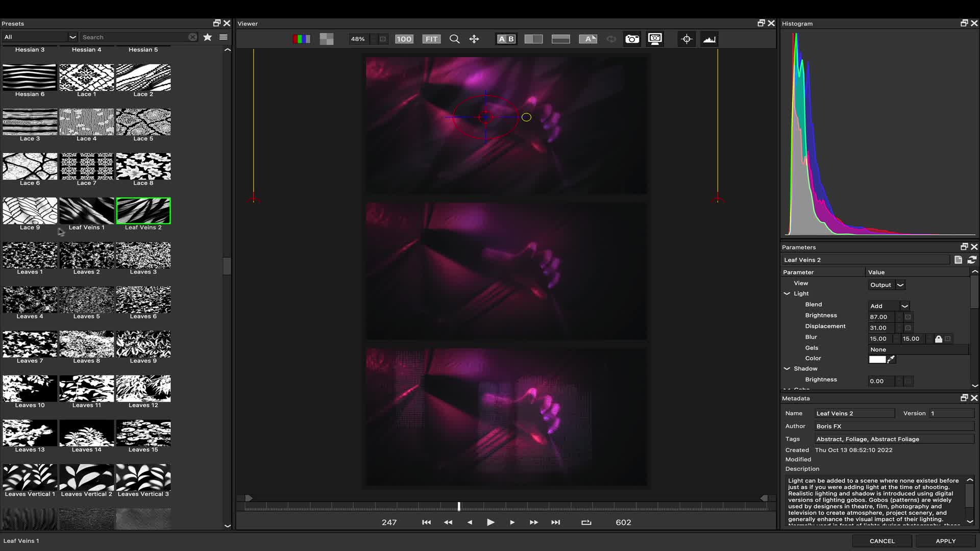The image size is (980, 551).
Task: Select the Leaves 11 preset thumbnail
Action: click(x=86, y=389)
